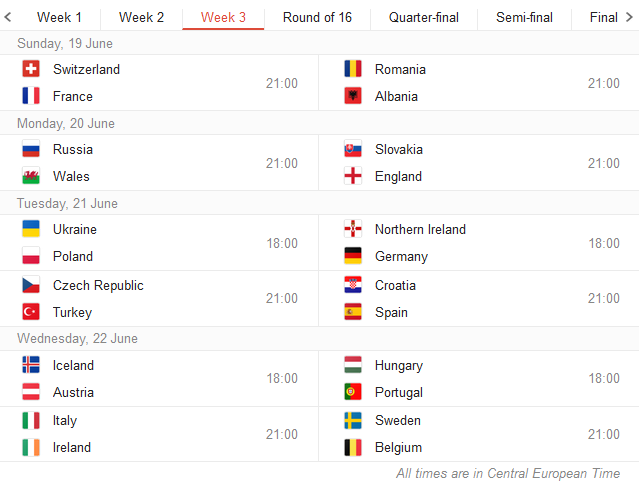Show earlier tabs with left chevron
639x497 pixels.
(x=7, y=17)
